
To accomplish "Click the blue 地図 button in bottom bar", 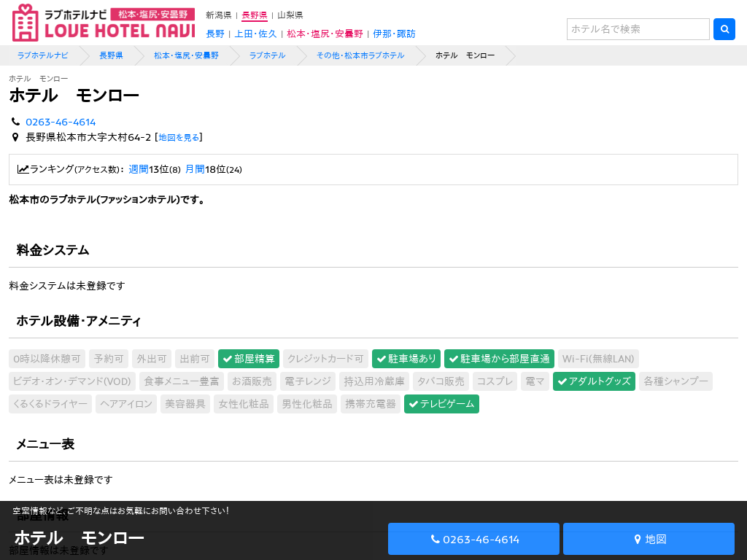I will click(649, 539).
